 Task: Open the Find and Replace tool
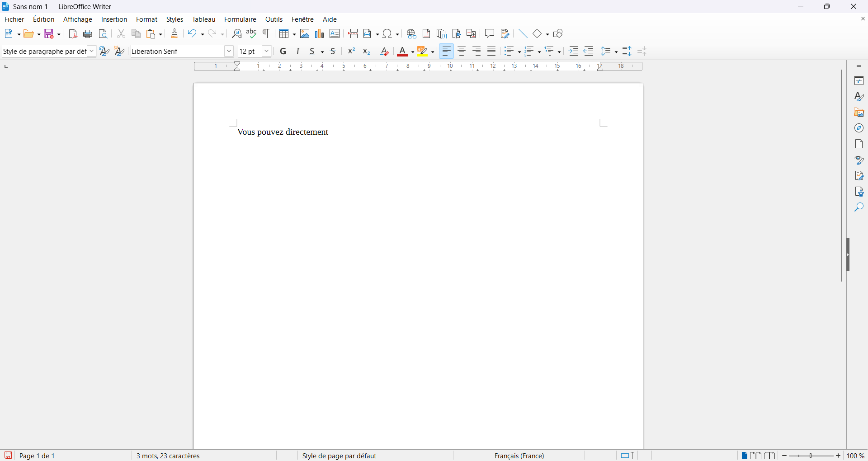(x=236, y=34)
